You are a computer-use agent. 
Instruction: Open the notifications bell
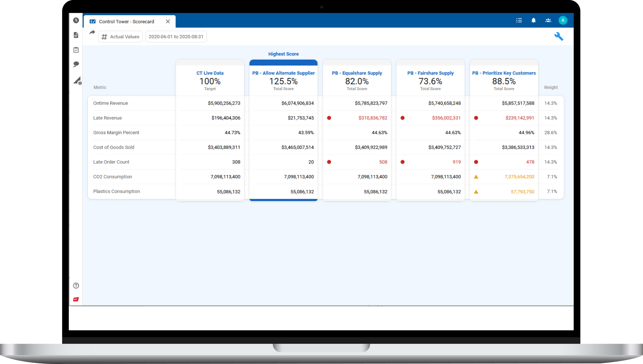point(533,20)
